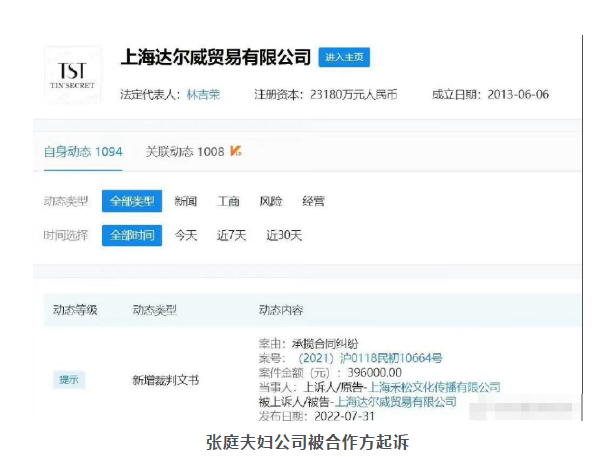Open case number (2021)沪0118民初10664号
The height and width of the screenshot is (457, 605).
pyautogui.click(x=370, y=358)
